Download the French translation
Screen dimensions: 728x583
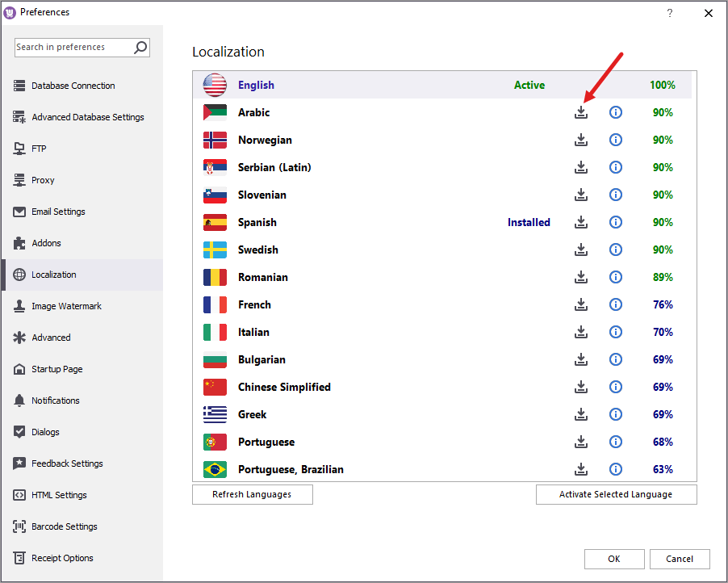(x=581, y=305)
